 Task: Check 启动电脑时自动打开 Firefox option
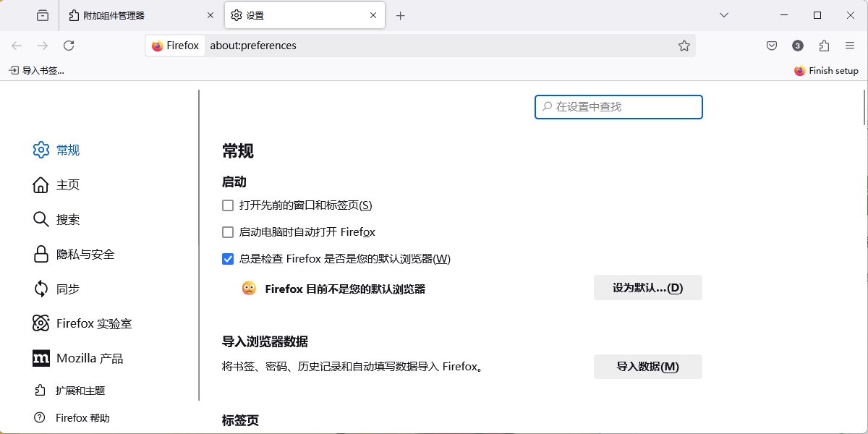click(228, 232)
